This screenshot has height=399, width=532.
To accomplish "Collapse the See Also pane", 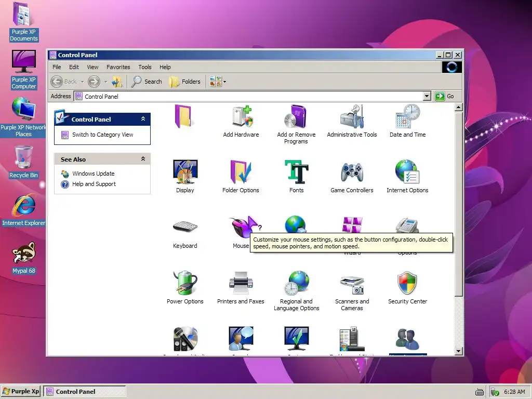I will [x=143, y=159].
